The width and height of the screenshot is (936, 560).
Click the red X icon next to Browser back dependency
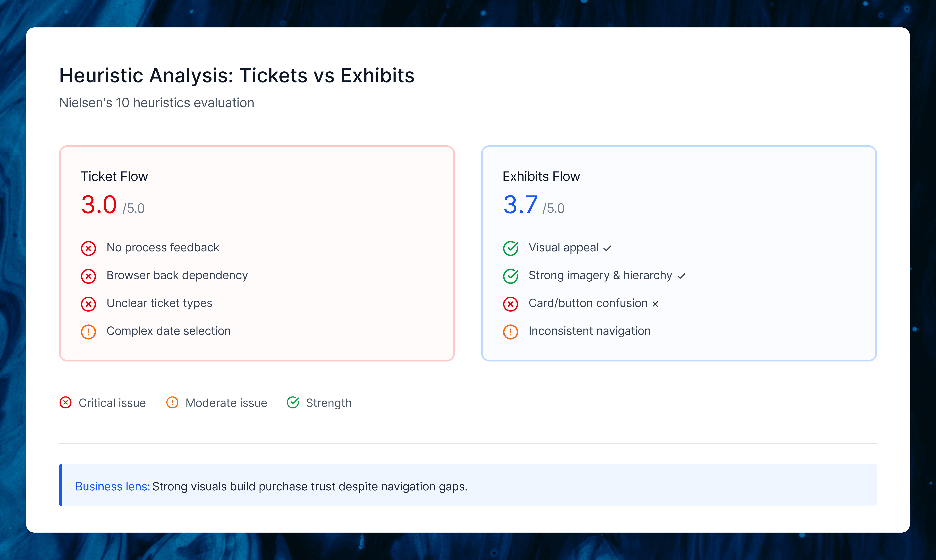click(x=88, y=276)
